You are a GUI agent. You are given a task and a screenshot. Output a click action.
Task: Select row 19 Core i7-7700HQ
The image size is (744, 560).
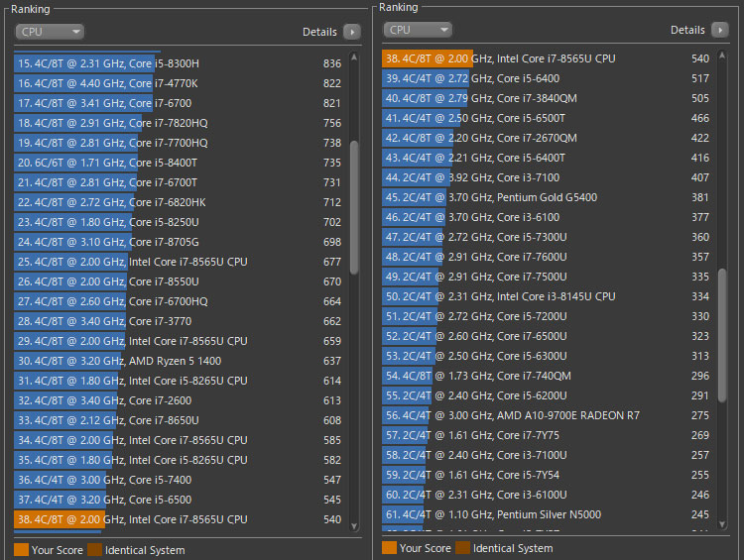coord(180,143)
